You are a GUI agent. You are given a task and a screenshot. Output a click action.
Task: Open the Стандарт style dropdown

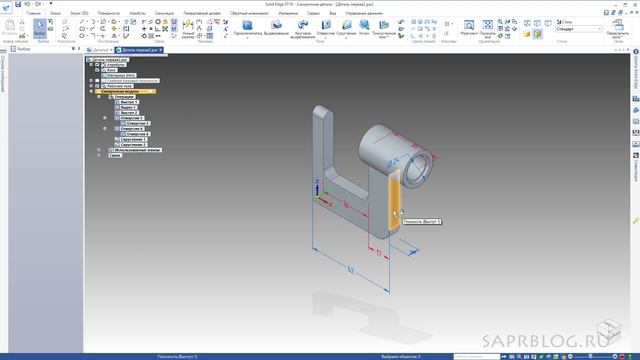[579, 29]
